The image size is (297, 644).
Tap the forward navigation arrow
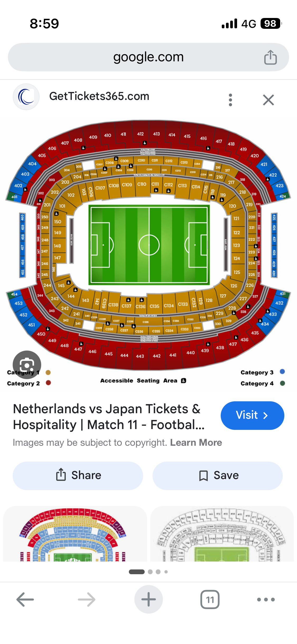pyautogui.click(x=87, y=600)
